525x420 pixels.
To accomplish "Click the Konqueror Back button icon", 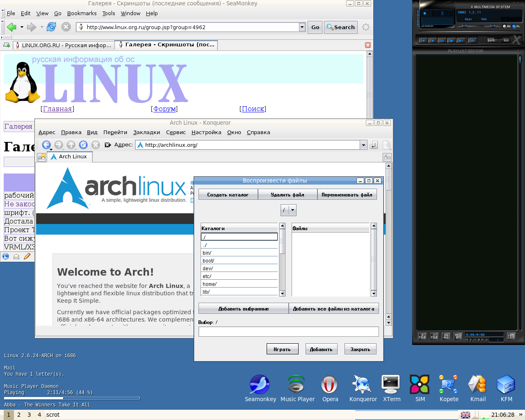I will click(46, 145).
